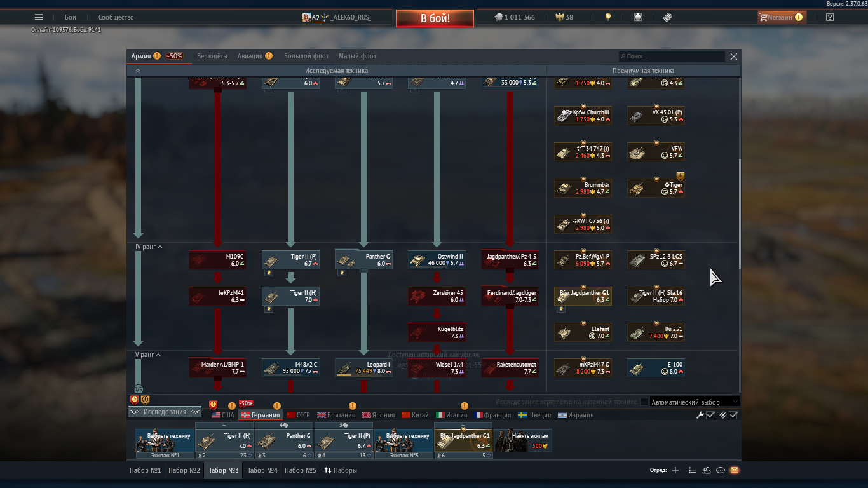Click Нанять экипаж for 500 eagles
The height and width of the screenshot is (488, 868).
(x=523, y=440)
